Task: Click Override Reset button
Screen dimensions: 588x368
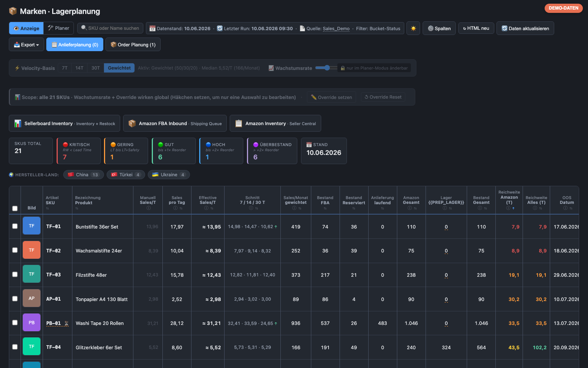Action: tap(383, 97)
